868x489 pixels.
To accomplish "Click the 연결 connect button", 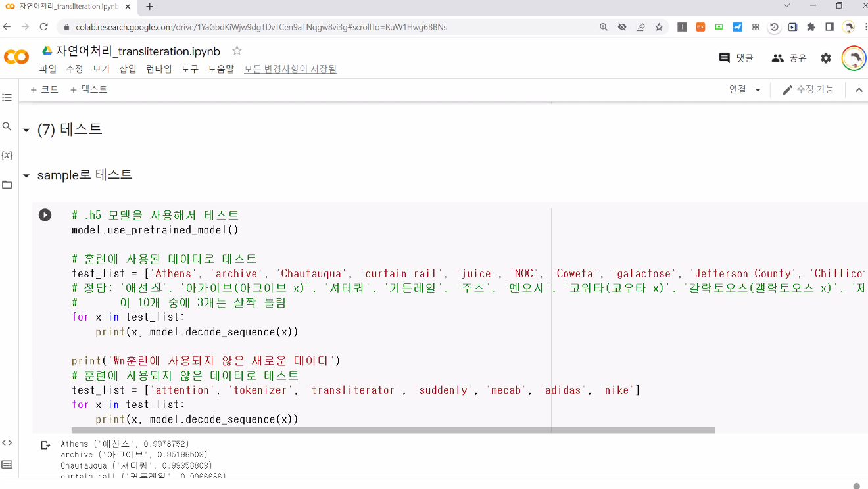I will pyautogui.click(x=738, y=89).
